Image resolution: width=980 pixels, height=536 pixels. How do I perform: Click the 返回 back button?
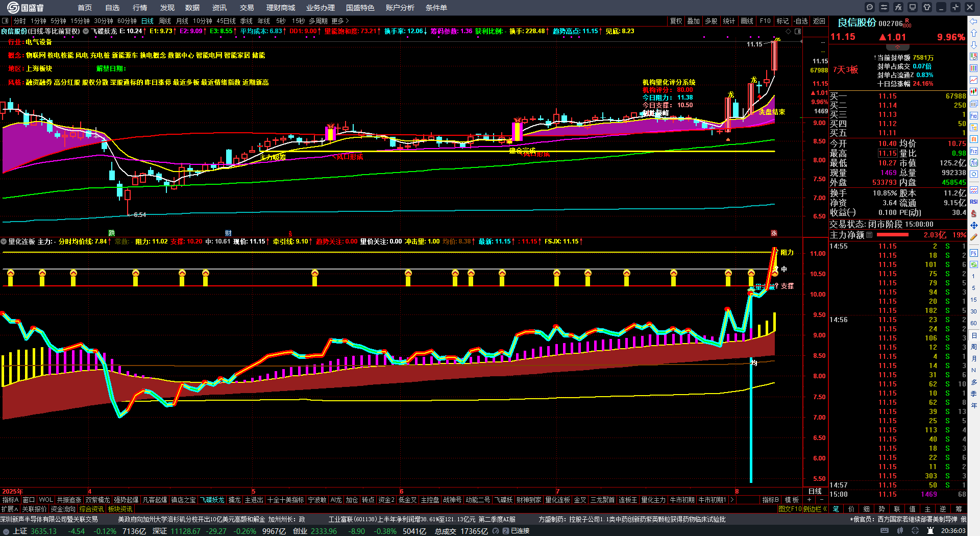tap(819, 21)
